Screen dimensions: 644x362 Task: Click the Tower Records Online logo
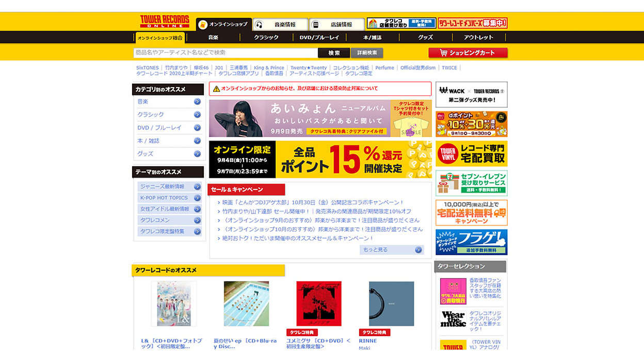pos(164,22)
